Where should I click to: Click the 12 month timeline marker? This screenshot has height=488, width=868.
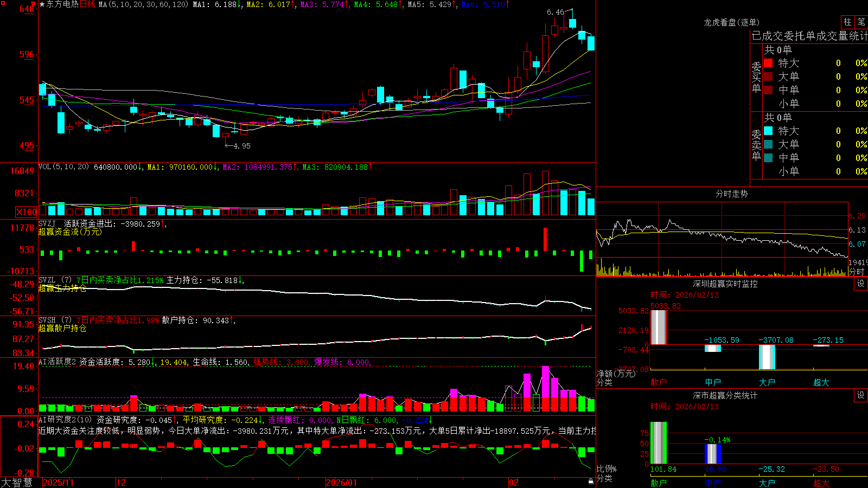121,483
